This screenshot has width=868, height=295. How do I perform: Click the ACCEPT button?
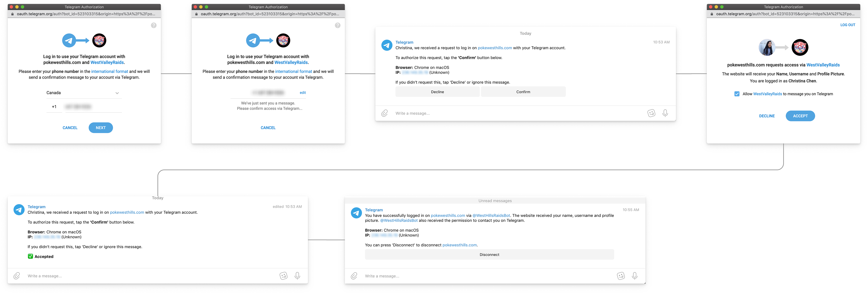(800, 116)
